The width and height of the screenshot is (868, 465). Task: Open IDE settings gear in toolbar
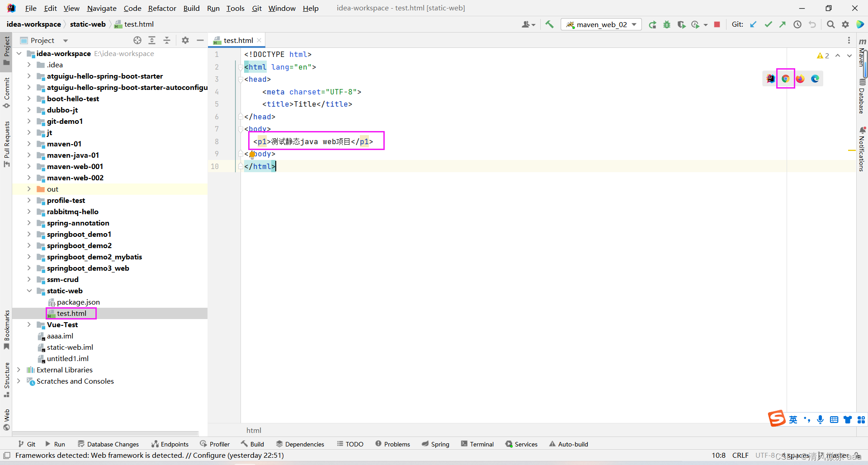pyautogui.click(x=845, y=24)
